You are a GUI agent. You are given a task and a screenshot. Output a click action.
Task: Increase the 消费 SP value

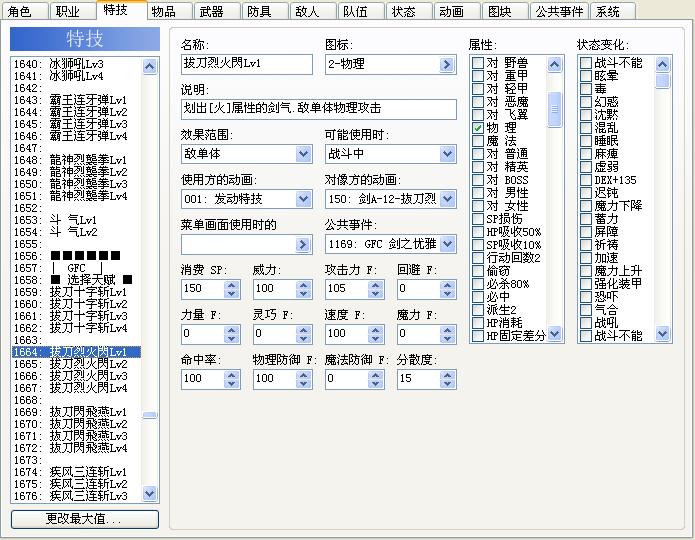click(231, 285)
